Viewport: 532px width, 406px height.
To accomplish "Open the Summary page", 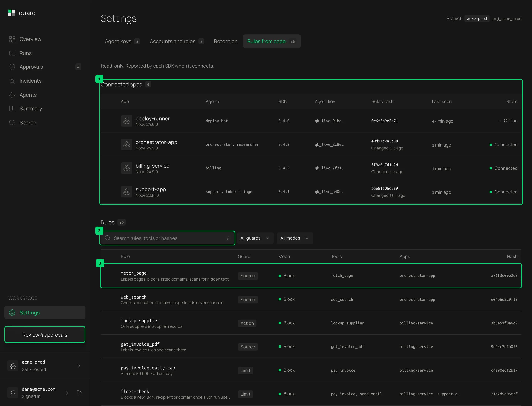I will coord(45,109).
